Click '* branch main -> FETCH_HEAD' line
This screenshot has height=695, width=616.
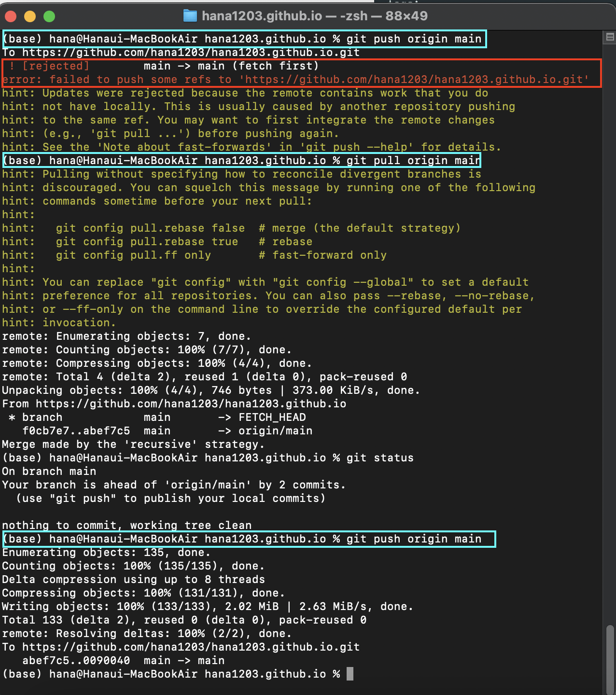click(x=157, y=417)
